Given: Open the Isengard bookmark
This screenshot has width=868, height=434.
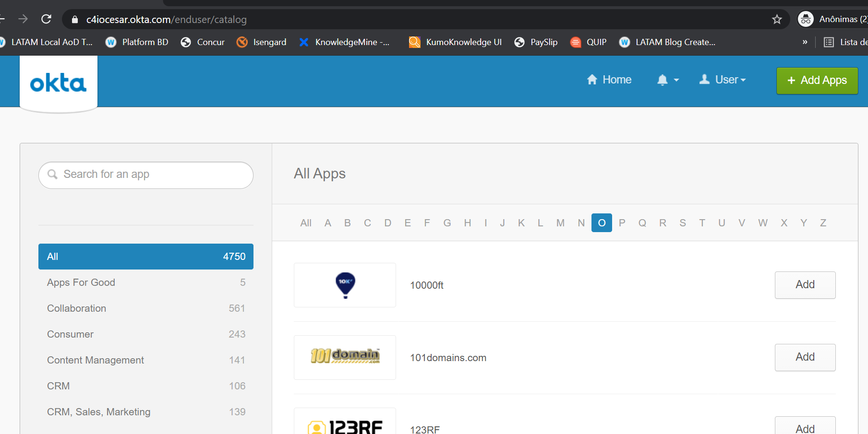Looking at the screenshot, I should [x=262, y=42].
